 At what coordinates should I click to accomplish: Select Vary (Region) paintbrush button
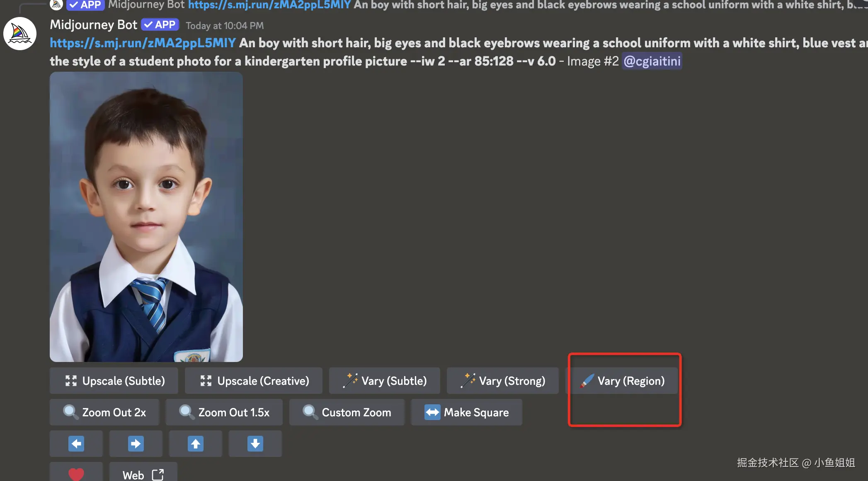tap(623, 381)
